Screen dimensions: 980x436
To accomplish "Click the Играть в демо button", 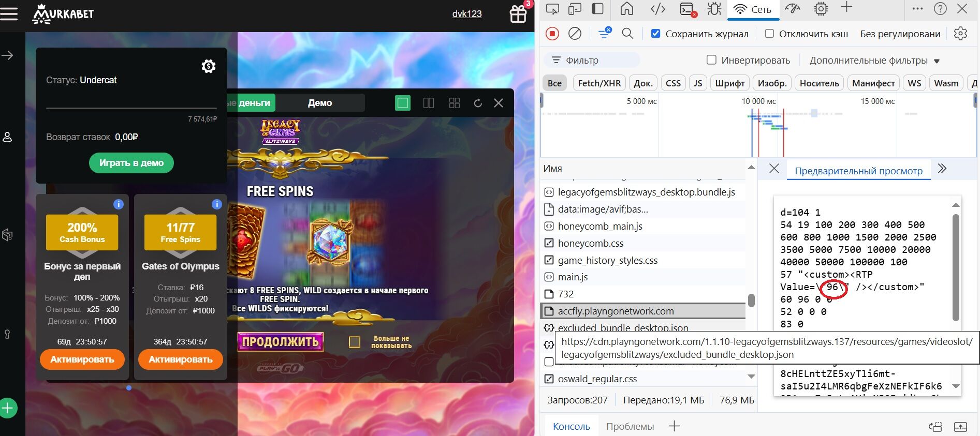I will click(131, 163).
